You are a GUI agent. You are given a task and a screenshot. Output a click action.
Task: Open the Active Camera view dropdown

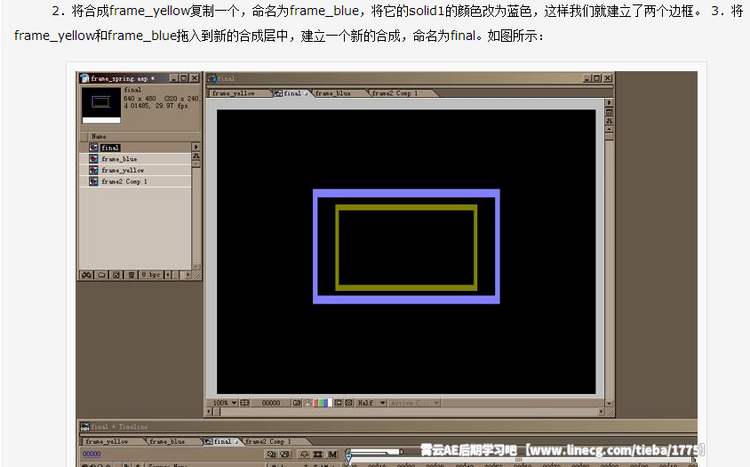(x=414, y=403)
